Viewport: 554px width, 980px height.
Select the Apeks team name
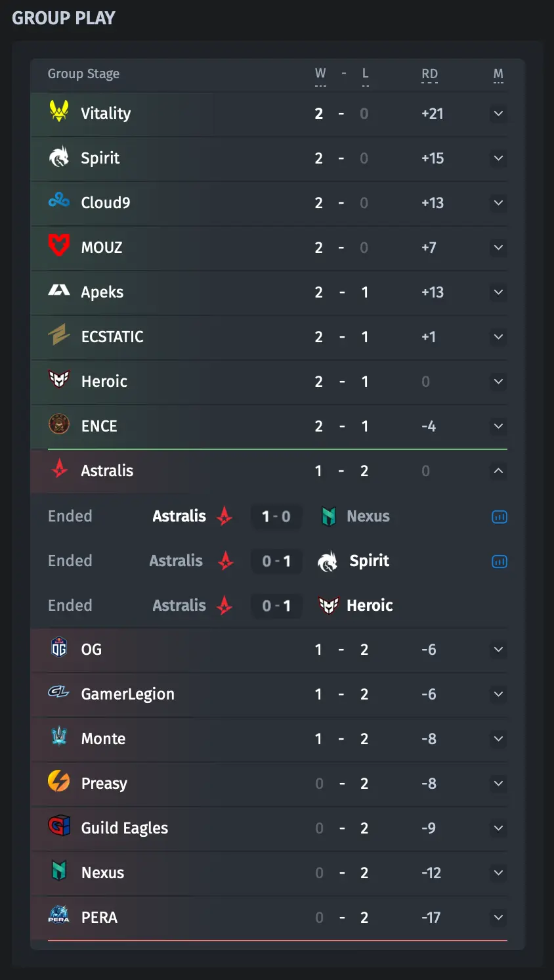pyautogui.click(x=102, y=292)
